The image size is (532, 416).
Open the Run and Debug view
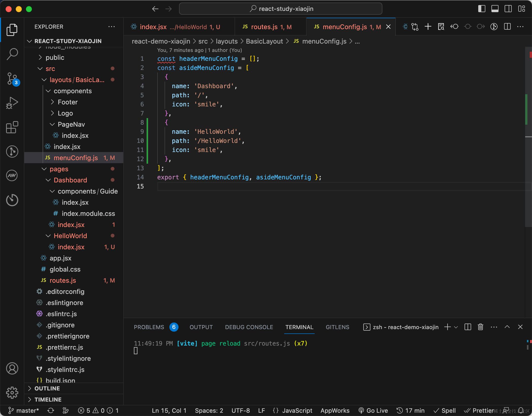click(x=12, y=103)
